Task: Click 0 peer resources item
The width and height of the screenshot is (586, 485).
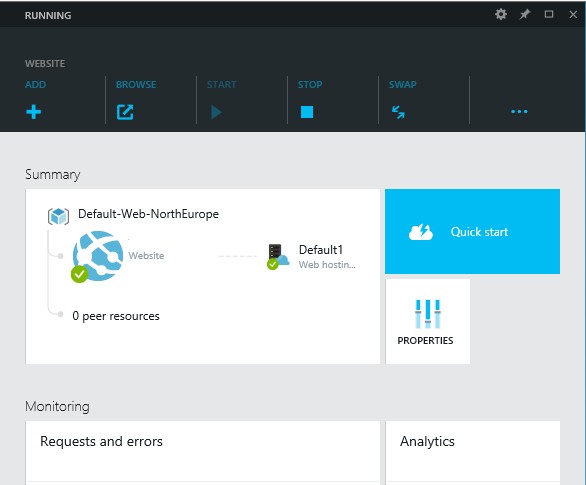Action: pyautogui.click(x=116, y=316)
